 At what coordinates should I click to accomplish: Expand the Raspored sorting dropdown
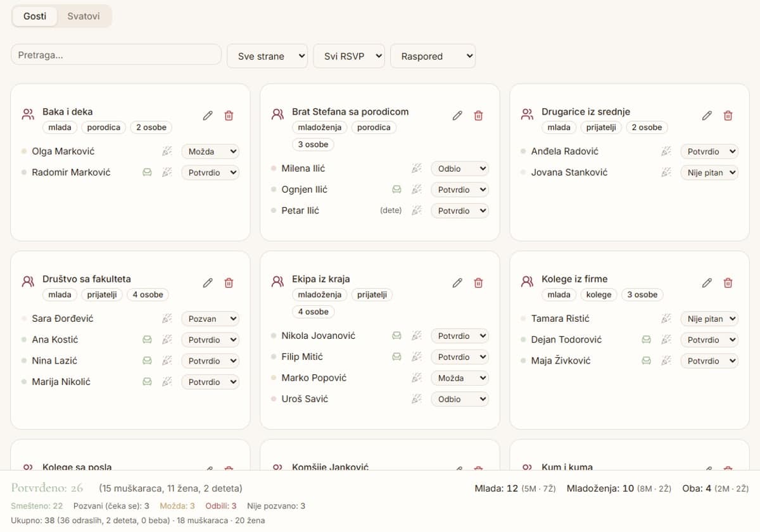[433, 56]
